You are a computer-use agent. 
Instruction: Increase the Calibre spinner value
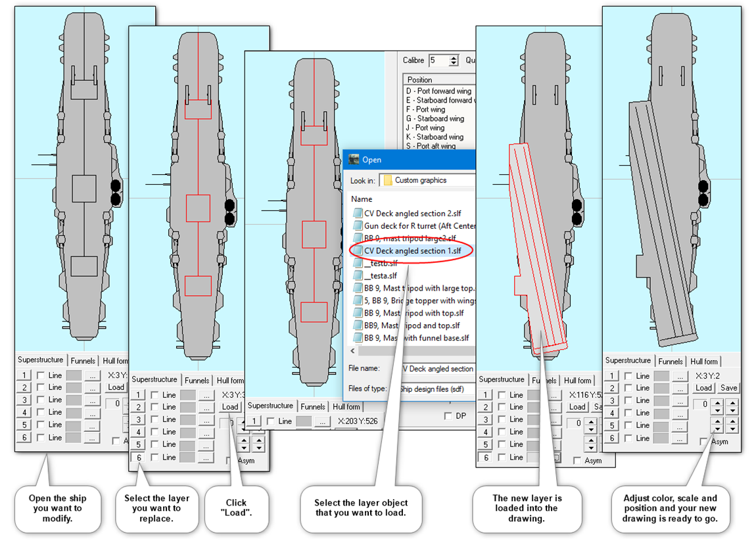454,57
